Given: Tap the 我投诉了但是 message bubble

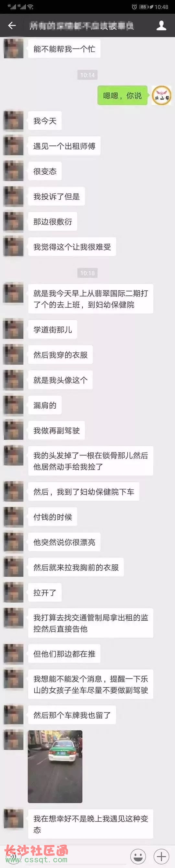Looking at the screenshot, I should (56, 196).
